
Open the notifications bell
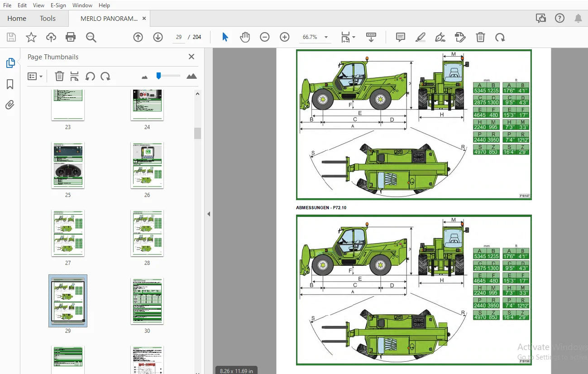click(578, 18)
